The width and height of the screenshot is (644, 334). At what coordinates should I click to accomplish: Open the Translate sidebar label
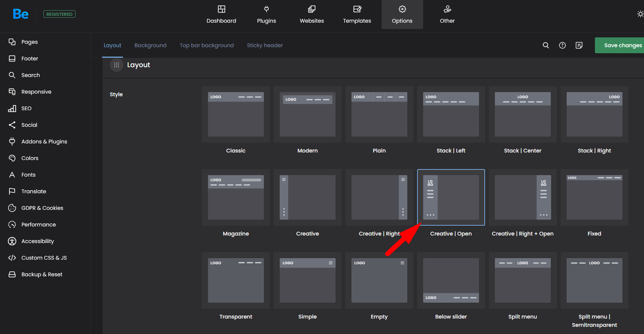pyautogui.click(x=34, y=191)
